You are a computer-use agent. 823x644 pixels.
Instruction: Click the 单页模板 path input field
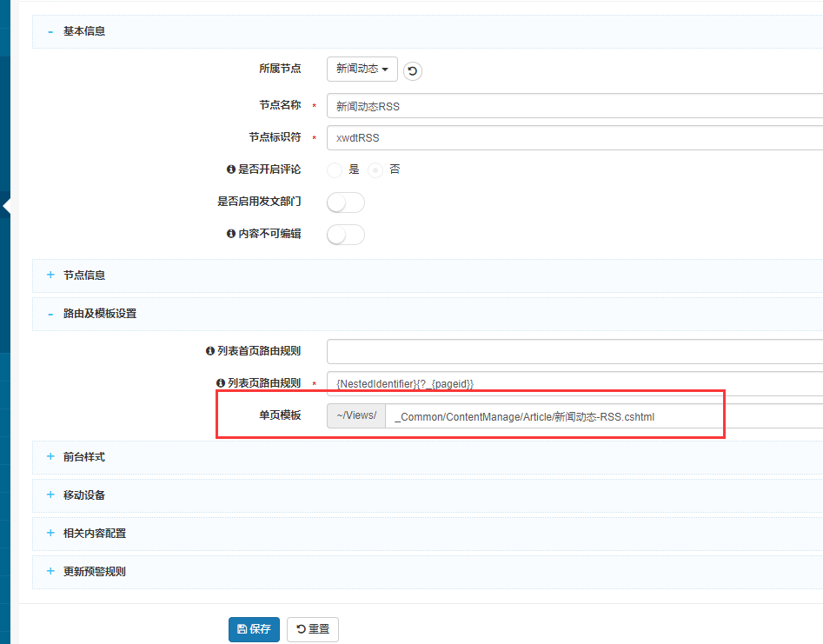(556, 416)
